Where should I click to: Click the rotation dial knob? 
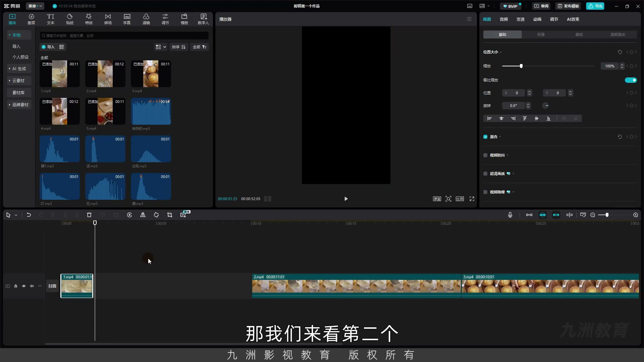(x=546, y=106)
